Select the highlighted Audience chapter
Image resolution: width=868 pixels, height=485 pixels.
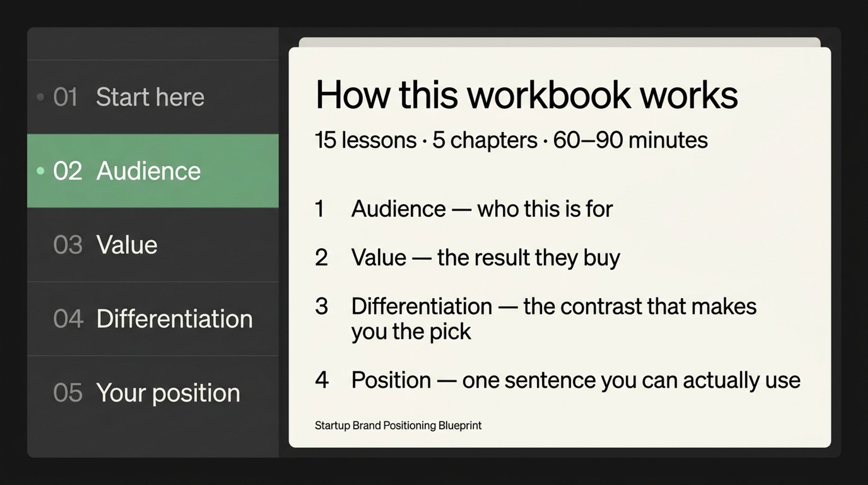[153, 171]
